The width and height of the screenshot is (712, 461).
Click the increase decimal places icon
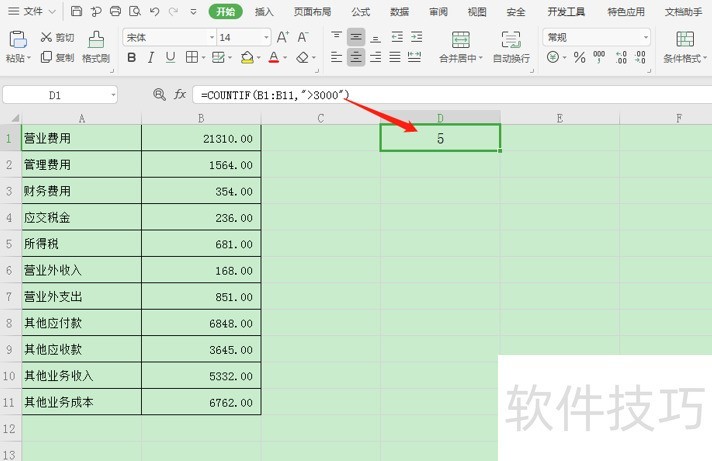coord(621,57)
